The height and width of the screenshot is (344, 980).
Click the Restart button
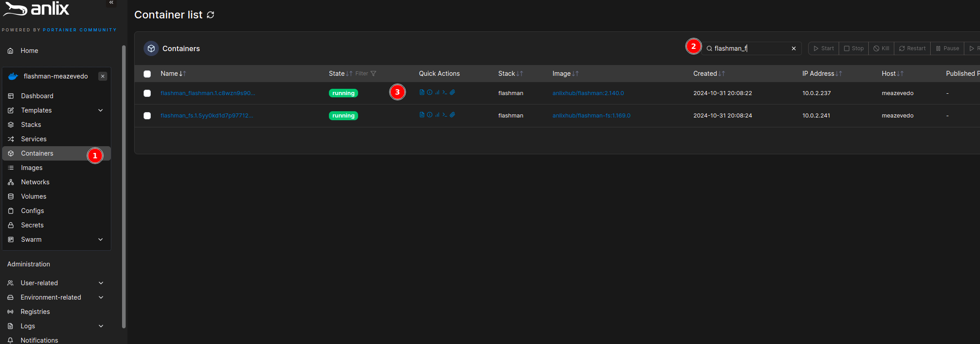pos(912,48)
